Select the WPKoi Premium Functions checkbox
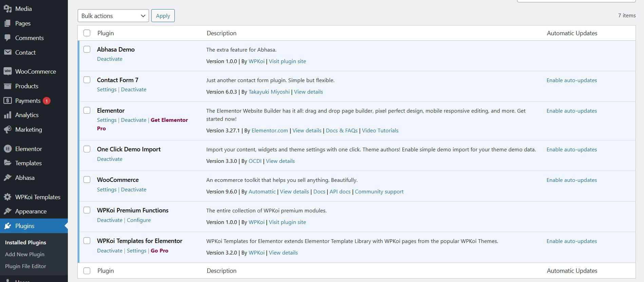 click(x=87, y=210)
